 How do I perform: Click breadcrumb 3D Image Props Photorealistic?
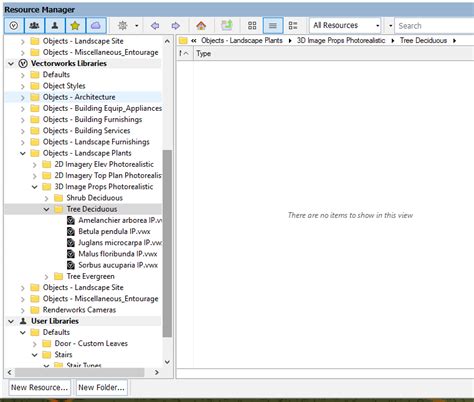(341, 41)
